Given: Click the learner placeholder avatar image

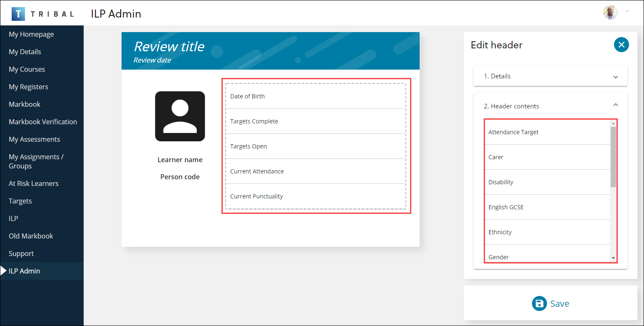Looking at the screenshot, I should pyautogui.click(x=180, y=116).
